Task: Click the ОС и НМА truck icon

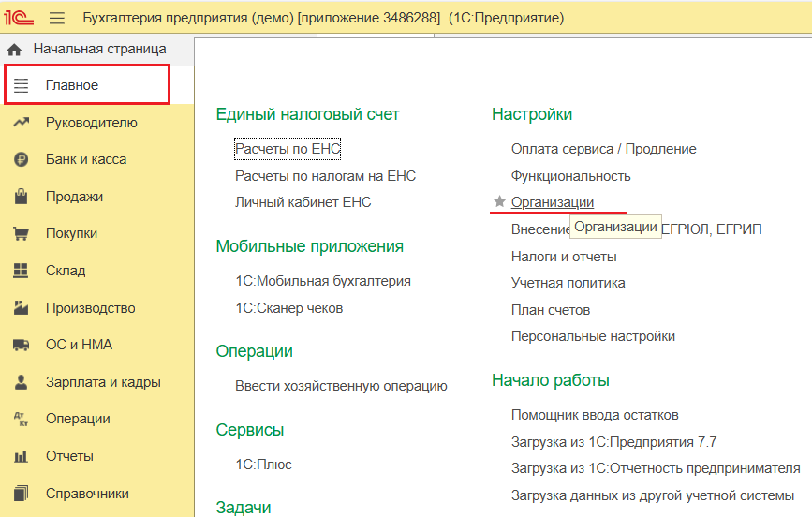Action: (22, 345)
